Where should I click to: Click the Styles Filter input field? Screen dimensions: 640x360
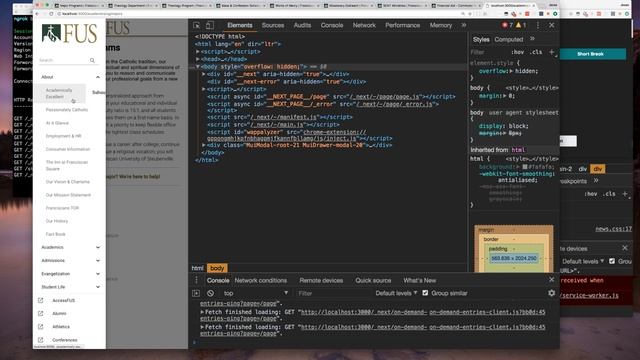pyautogui.click(x=489, y=52)
